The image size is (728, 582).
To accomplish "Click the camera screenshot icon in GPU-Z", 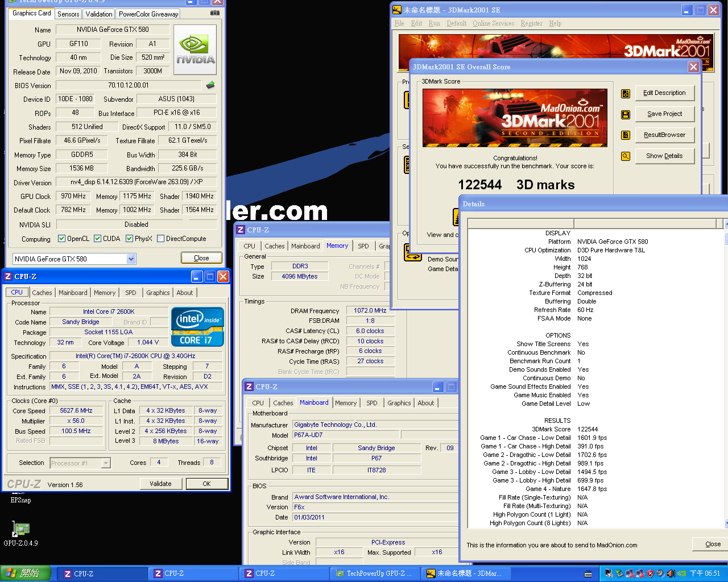I will pyautogui.click(x=214, y=13).
